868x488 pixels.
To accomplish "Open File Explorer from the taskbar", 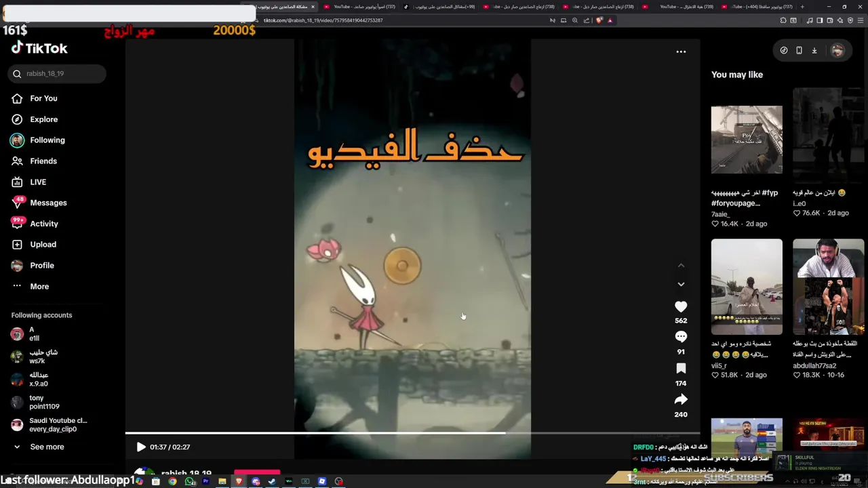I will pyautogui.click(x=222, y=481).
